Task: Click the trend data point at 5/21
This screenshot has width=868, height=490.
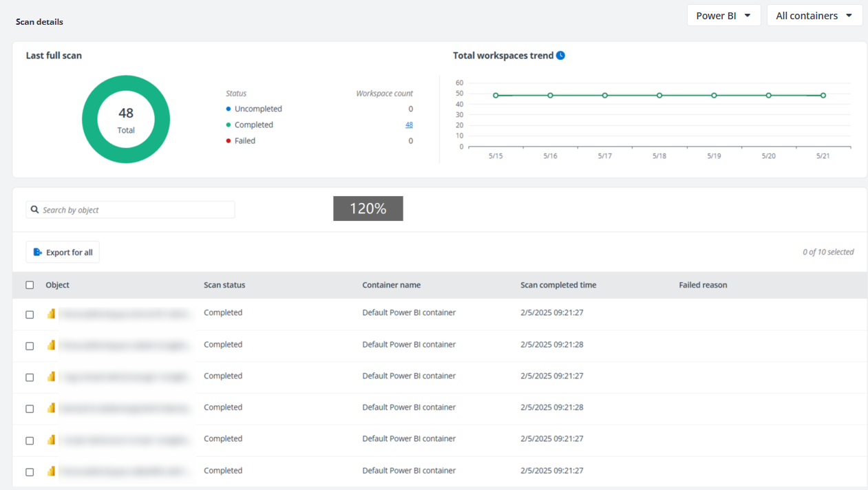Action: tap(823, 96)
